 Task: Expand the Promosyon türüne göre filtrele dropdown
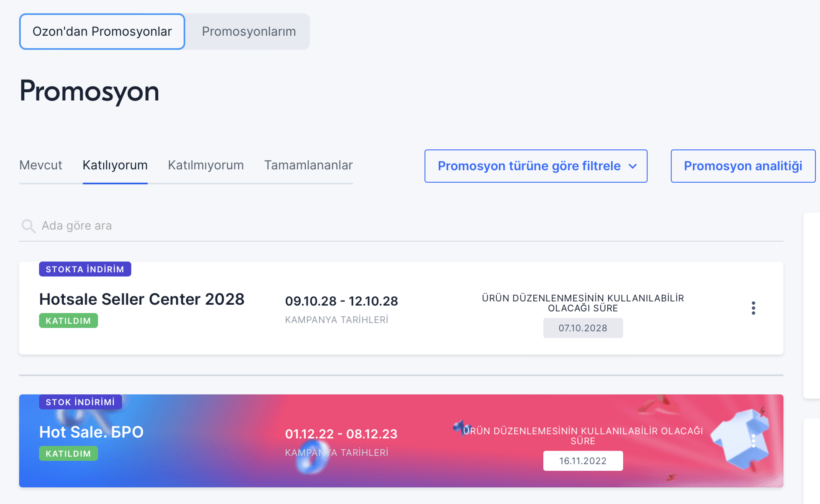(x=536, y=166)
